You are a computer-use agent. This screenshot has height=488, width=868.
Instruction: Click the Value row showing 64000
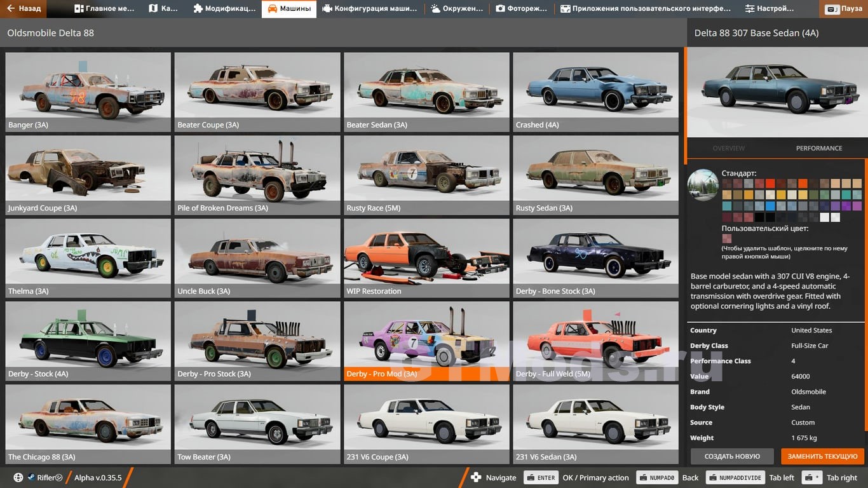pyautogui.click(x=776, y=376)
